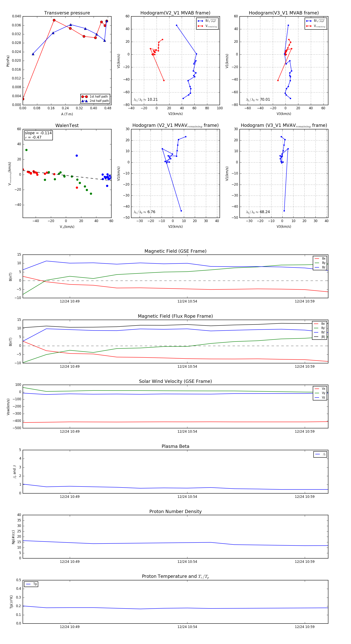Click the βp legend in Plasma Beta panel
Viewport: 351px width, 644px height.
pos(320,454)
